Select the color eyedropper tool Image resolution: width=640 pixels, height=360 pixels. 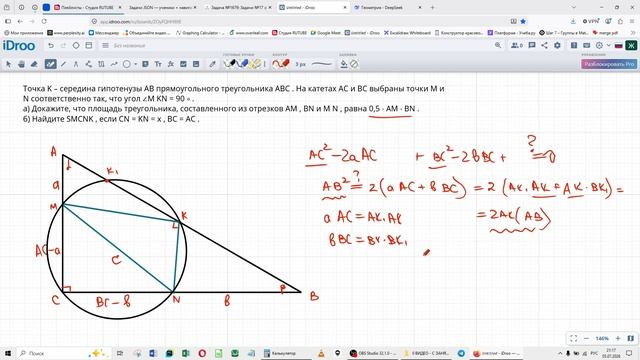pos(212,64)
